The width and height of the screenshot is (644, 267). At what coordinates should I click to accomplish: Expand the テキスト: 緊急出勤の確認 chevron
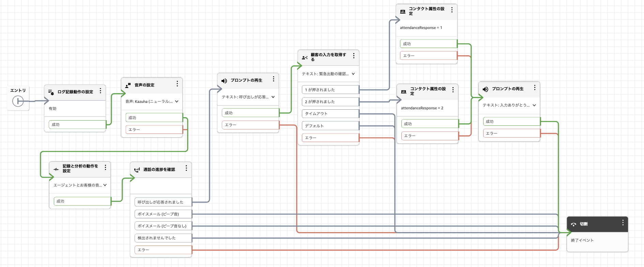pos(353,74)
